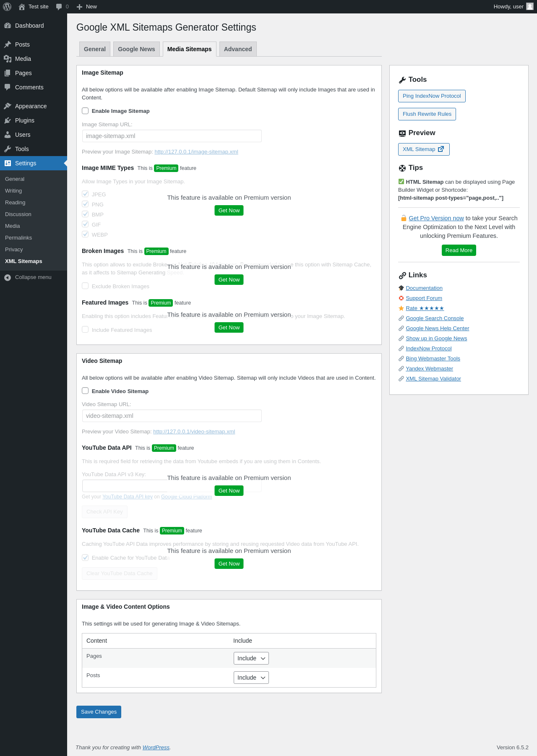The width and height of the screenshot is (537, 756).
Task: Click the user avatar icon
Action: point(530,7)
